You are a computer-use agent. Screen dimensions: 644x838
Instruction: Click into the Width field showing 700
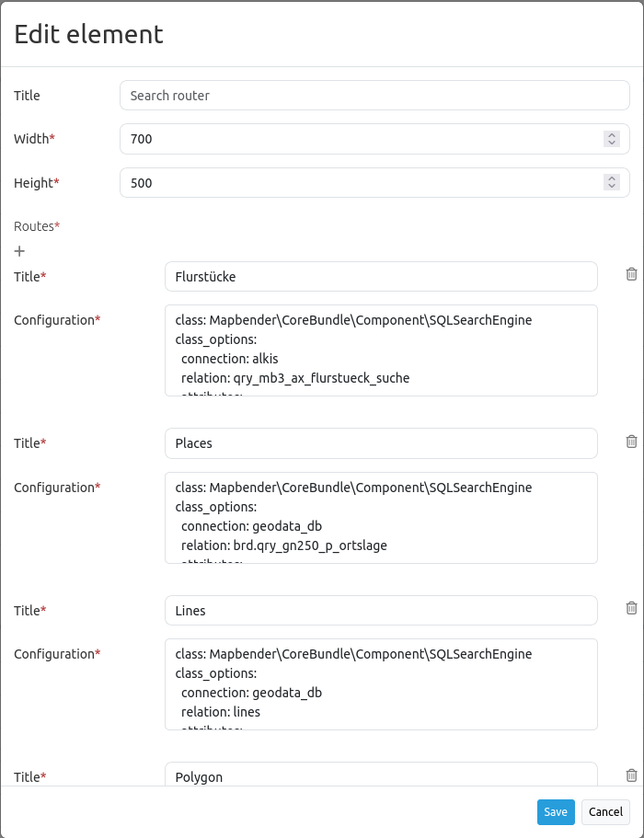pyautogui.click(x=359, y=139)
